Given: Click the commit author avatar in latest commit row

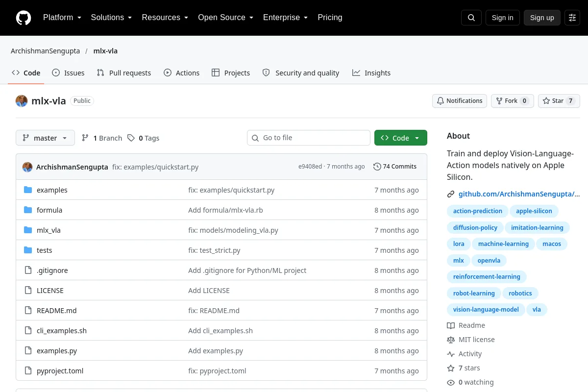Looking at the screenshot, I should click(x=27, y=167).
